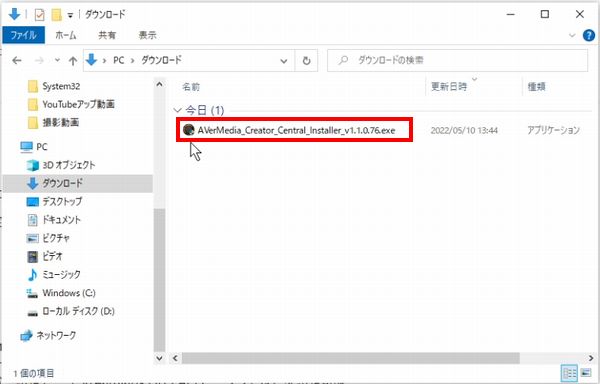Open the 共有 ribbon tab

coord(107,35)
